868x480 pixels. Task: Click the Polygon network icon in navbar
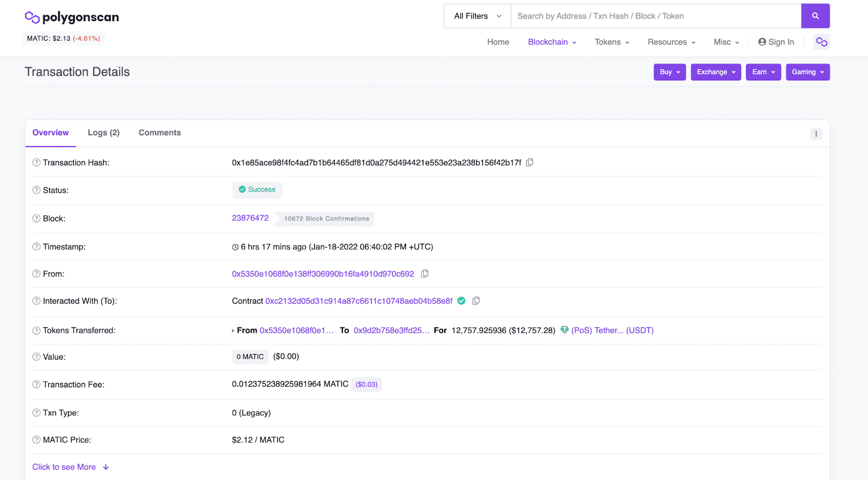point(821,42)
